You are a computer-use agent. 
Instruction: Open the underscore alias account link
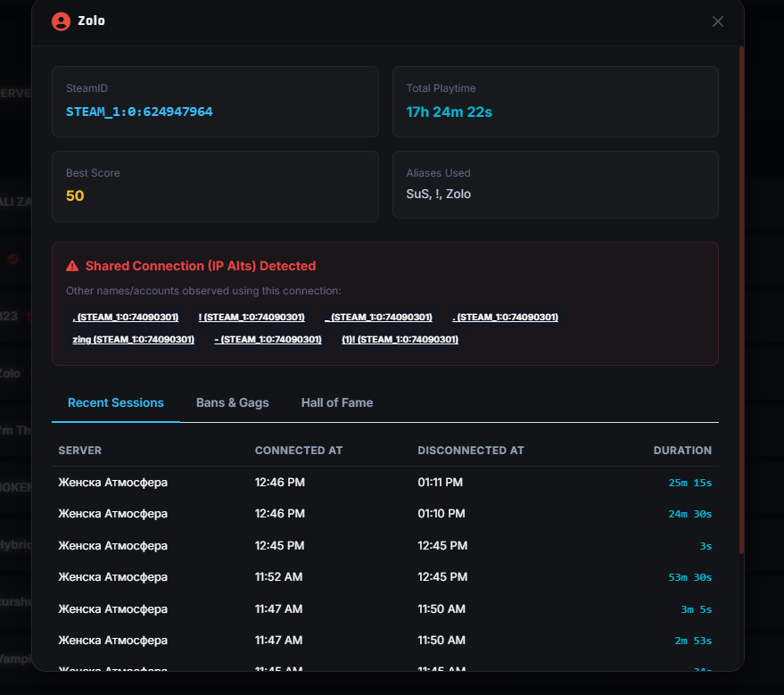coord(378,317)
